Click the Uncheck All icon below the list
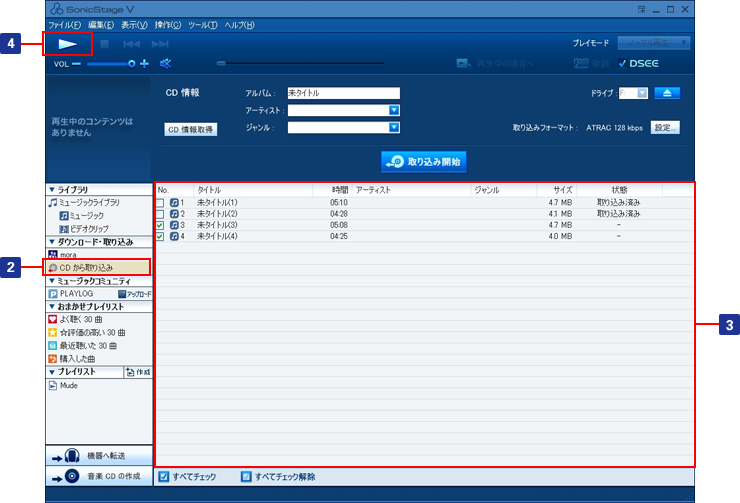This screenshot has height=503, width=740. pyautogui.click(x=246, y=477)
